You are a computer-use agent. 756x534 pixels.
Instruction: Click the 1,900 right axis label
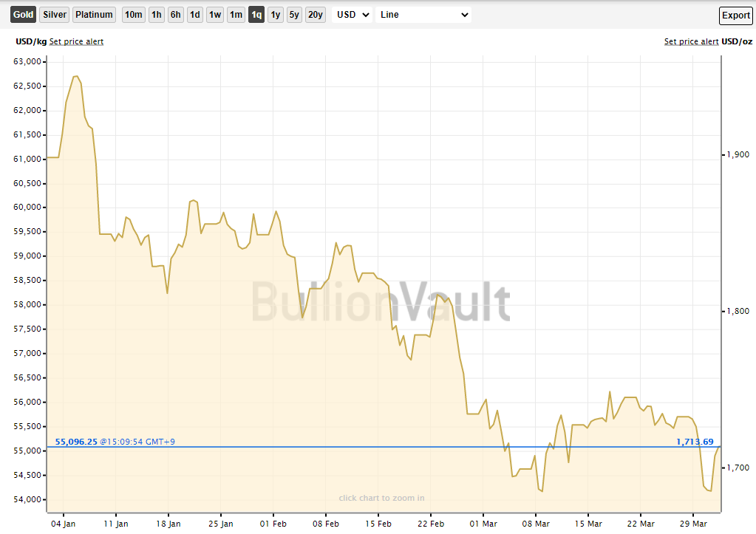click(738, 154)
